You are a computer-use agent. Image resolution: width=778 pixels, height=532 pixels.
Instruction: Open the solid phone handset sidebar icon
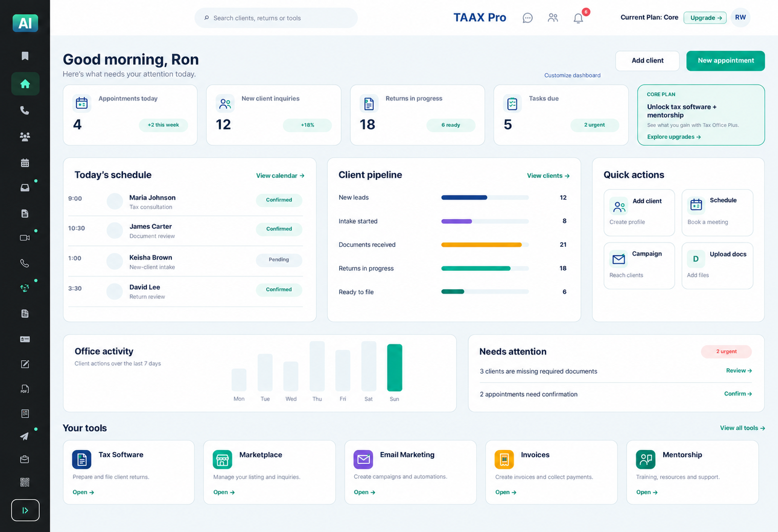click(x=25, y=110)
